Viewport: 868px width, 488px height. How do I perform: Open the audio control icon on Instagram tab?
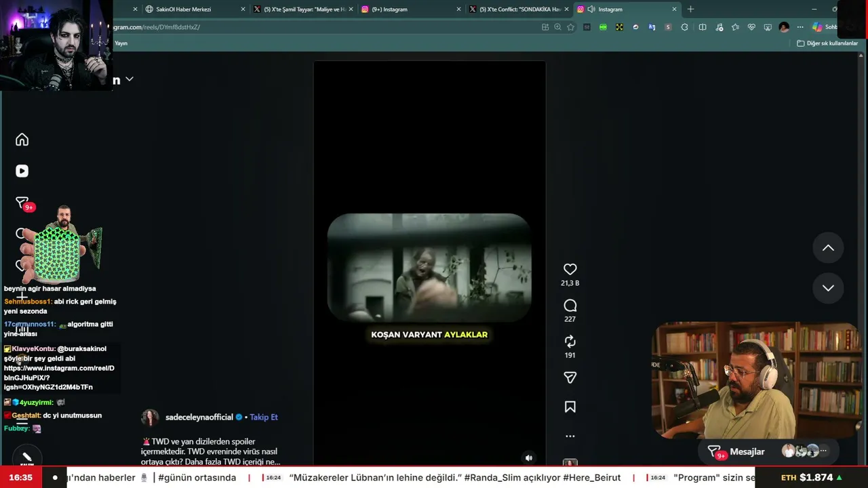coord(591,9)
